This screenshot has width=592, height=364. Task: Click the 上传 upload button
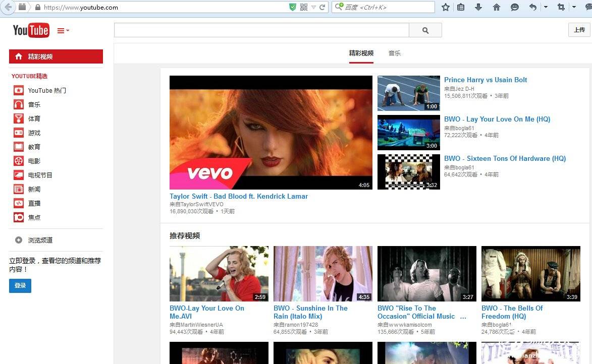coord(579,30)
